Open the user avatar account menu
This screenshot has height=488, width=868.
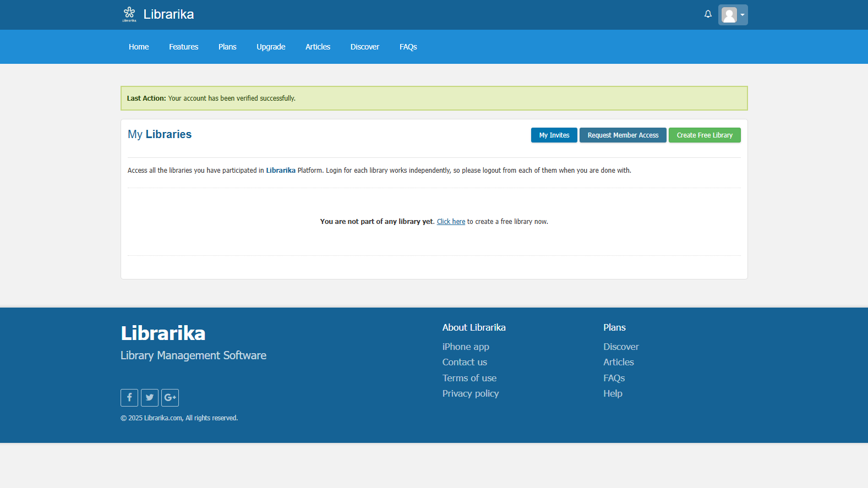point(733,15)
